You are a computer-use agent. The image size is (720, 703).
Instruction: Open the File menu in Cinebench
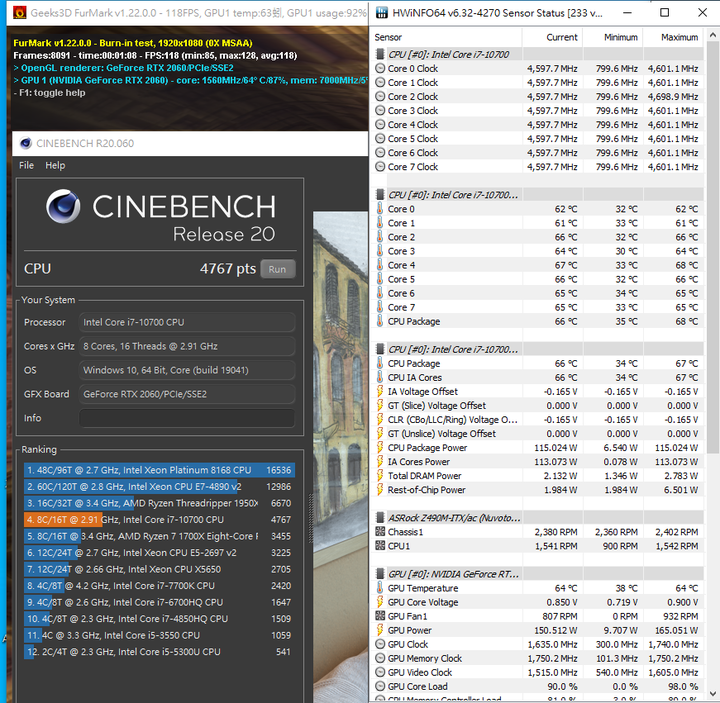pyautogui.click(x=26, y=165)
